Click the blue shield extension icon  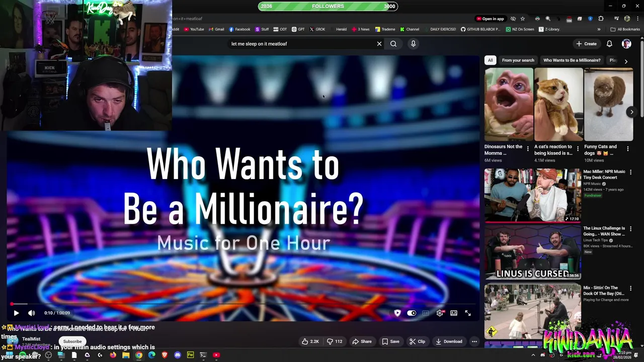[x=590, y=19]
